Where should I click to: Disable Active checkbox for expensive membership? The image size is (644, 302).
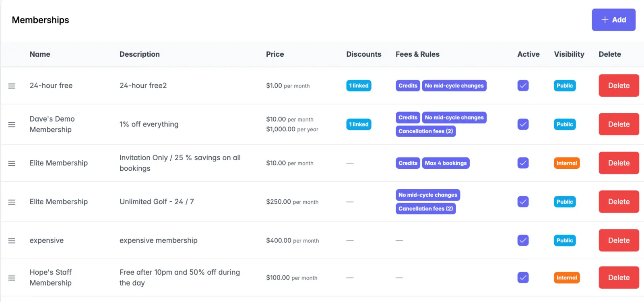pyautogui.click(x=523, y=240)
